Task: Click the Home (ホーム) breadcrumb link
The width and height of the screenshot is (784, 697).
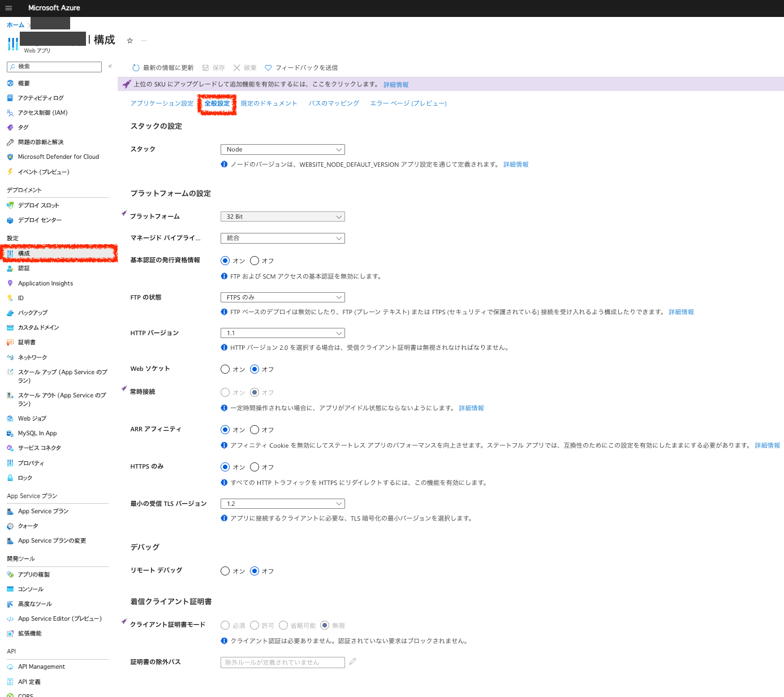Action: (15, 25)
